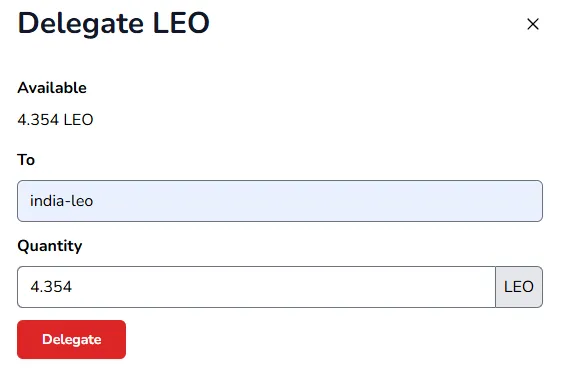
Task: Dismiss dialog using the X icon
Action: (x=533, y=24)
